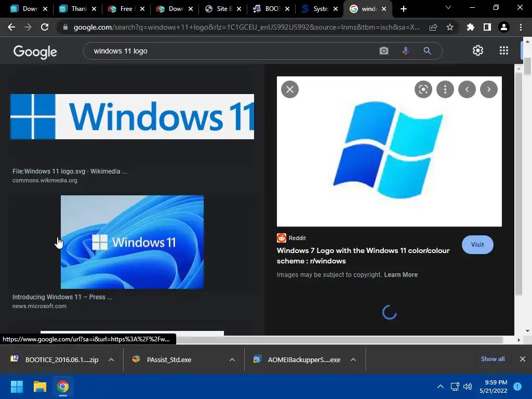The width and height of the screenshot is (532, 399).
Task: Open a new browser tab
Action: pyautogui.click(x=403, y=9)
